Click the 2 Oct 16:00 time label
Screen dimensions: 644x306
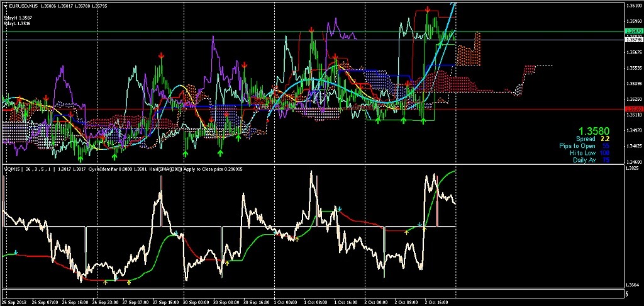[x=436, y=302]
